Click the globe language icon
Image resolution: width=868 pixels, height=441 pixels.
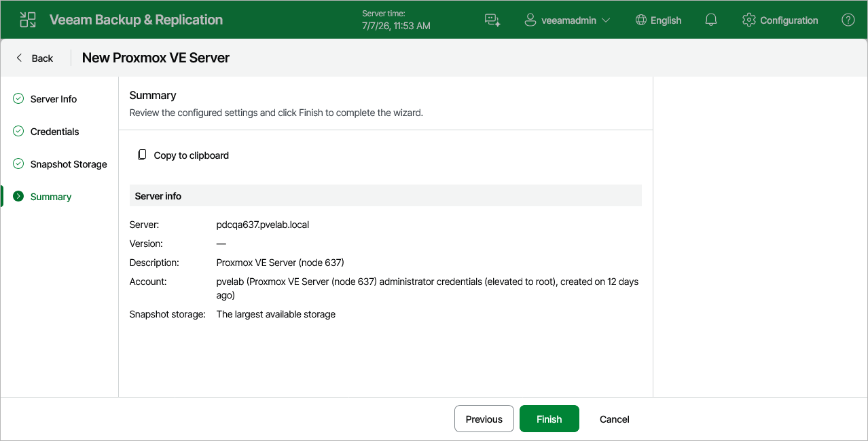point(640,20)
